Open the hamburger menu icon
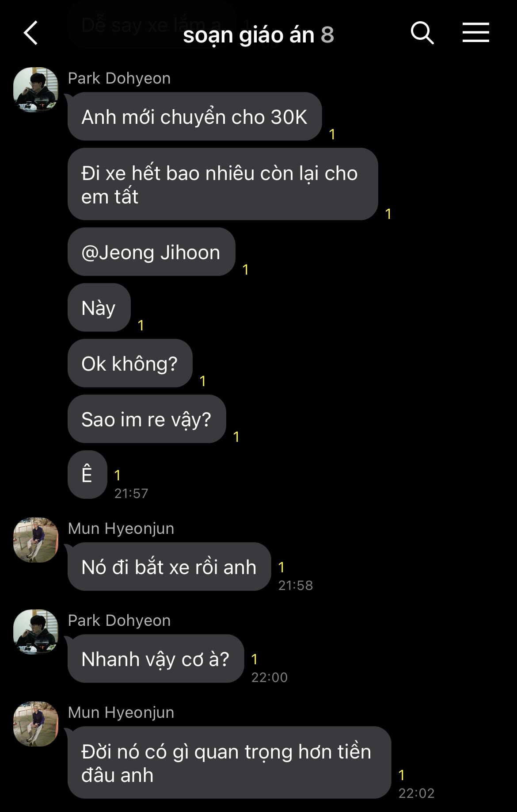The width and height of the screenshot is (517, 812). [x=476, y=33]
